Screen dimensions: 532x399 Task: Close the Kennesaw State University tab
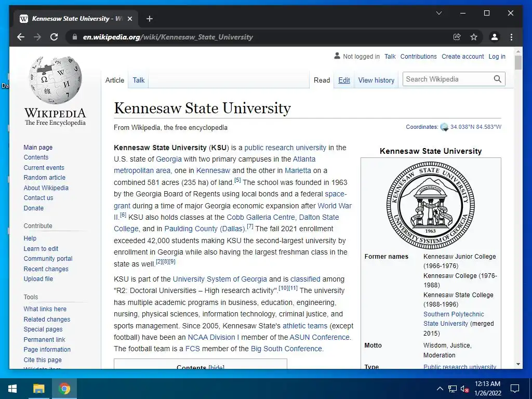[x=129, y=19]
